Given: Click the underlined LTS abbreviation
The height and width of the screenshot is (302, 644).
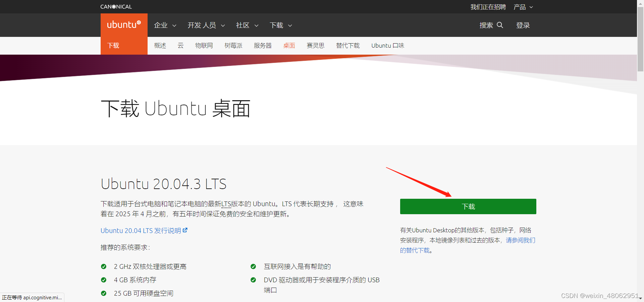Looking at the screenshot, I should [226, 204].
